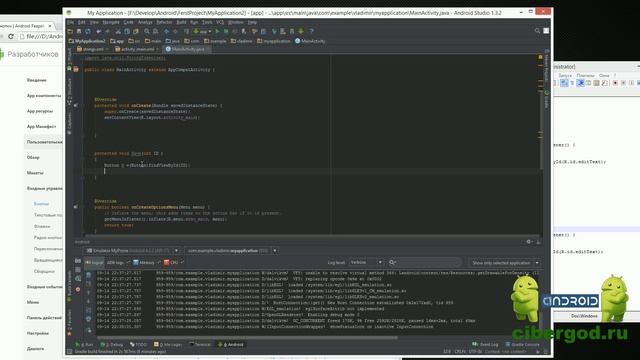Click the Replace toolbar icon

pyautogui.click(x=156, y=31)
